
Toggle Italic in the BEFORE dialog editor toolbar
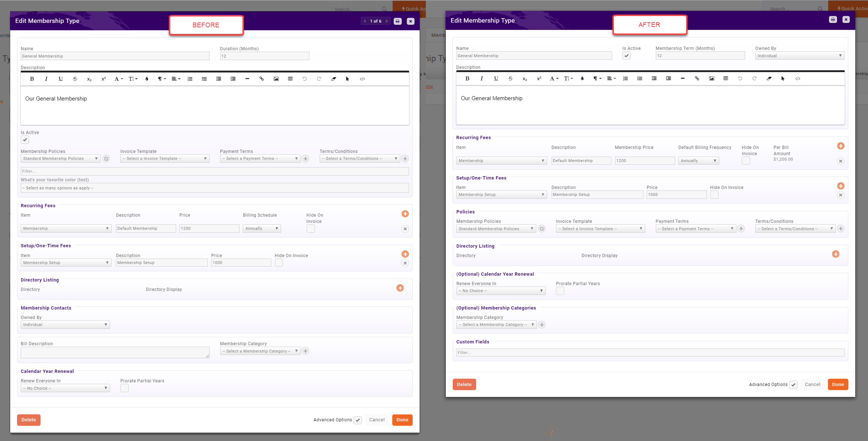pos(46,79)
